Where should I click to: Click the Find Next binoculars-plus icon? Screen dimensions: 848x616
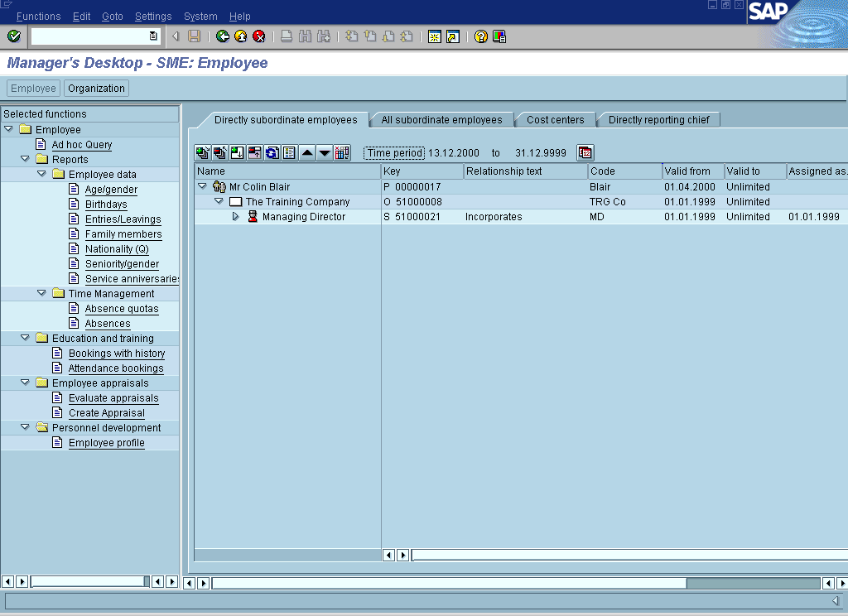324,36
